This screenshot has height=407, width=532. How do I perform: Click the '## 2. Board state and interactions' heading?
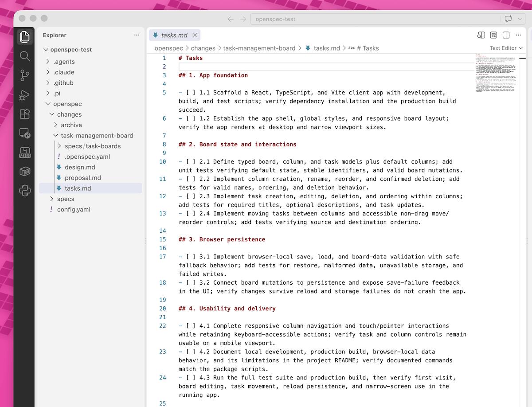pyautogui.click(x=238, y=145)
